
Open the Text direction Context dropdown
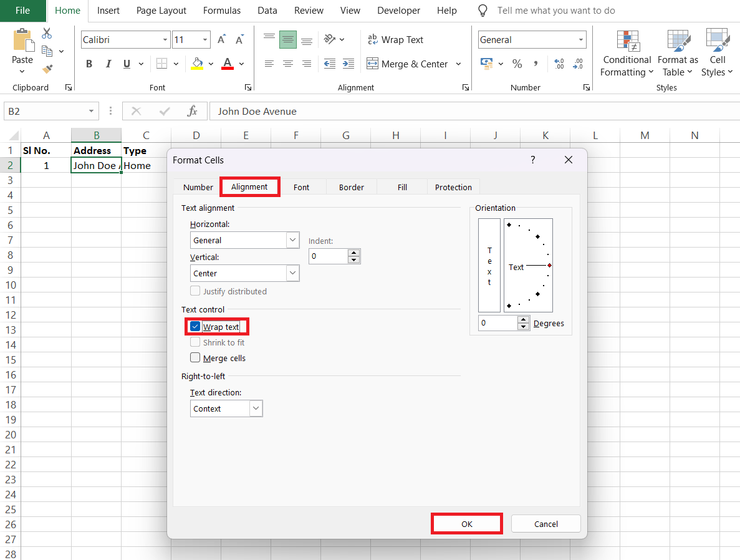(256, 408)
